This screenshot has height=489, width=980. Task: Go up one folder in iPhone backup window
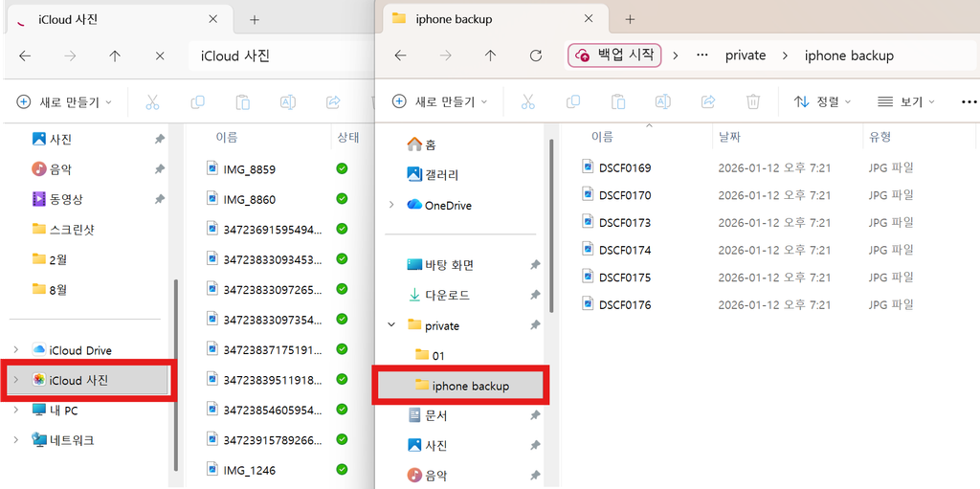(x=491, y=56)
